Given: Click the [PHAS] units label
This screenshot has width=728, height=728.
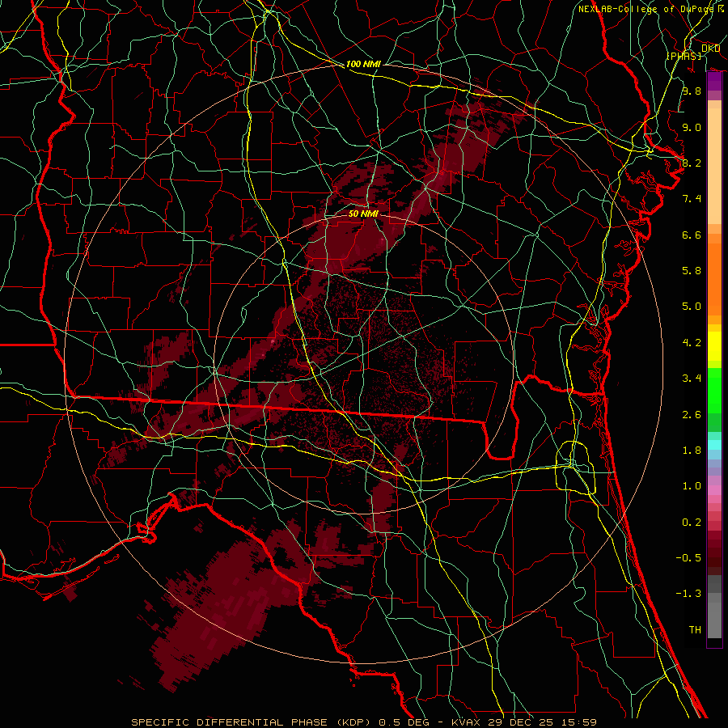Looking at the screenshot, I should point(684,56).
